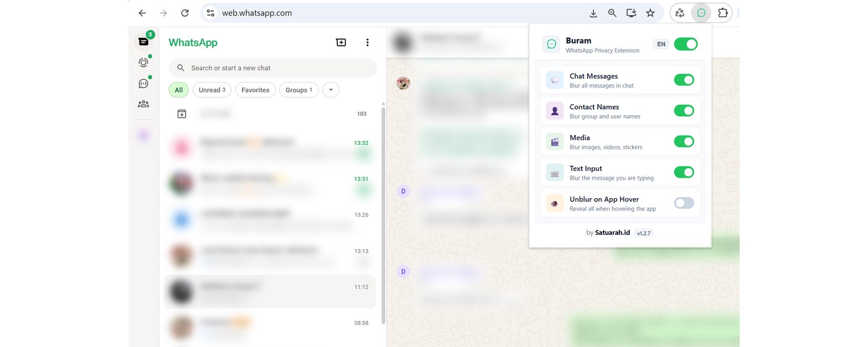Start a new chat with the plus icon
The image size is (868, 347).
341,42
